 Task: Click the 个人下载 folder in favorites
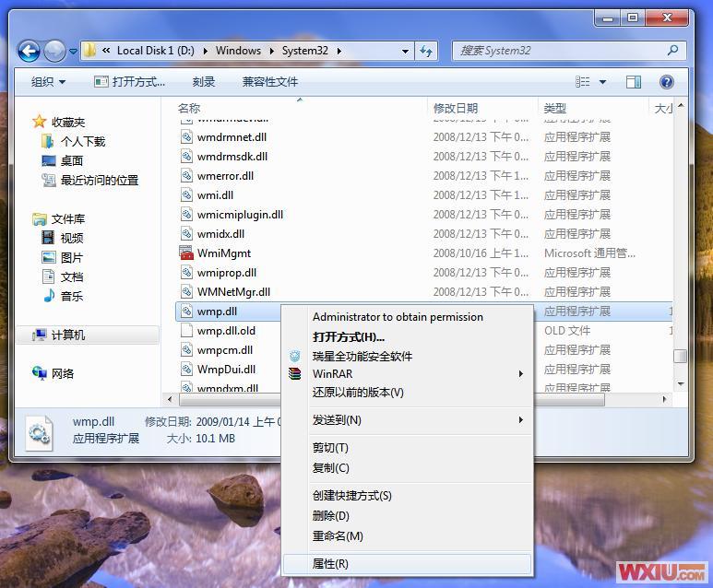[x=82, y=141]
